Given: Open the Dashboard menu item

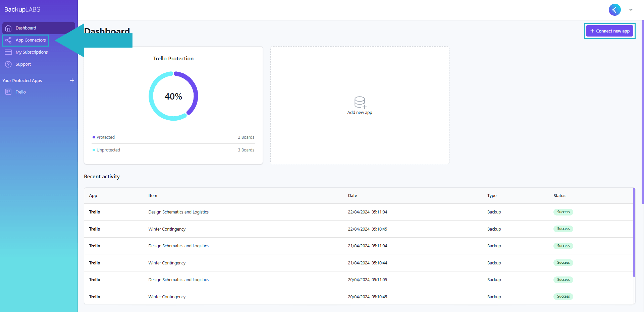Looking at the screenshot, I should coord(39,28).
